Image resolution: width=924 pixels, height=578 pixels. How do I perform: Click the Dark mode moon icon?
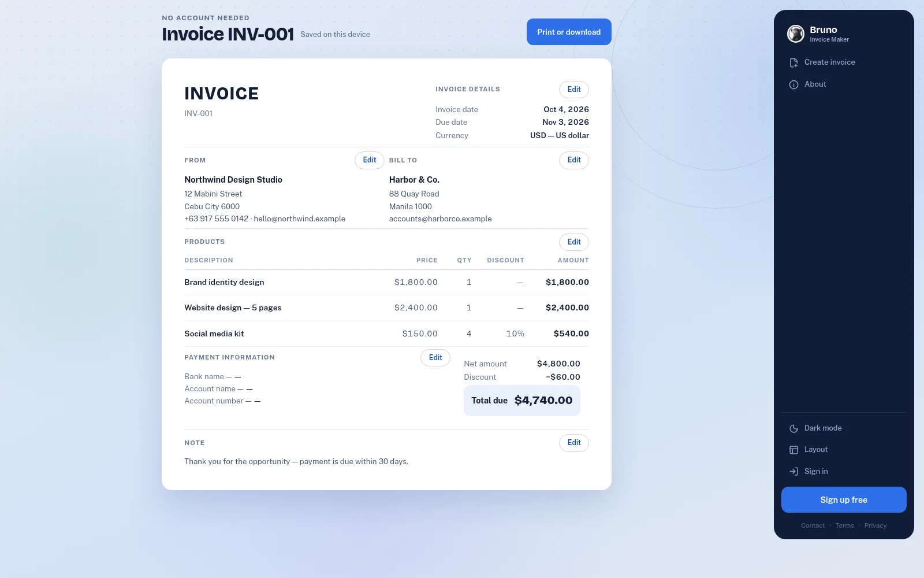coord(794,428)
